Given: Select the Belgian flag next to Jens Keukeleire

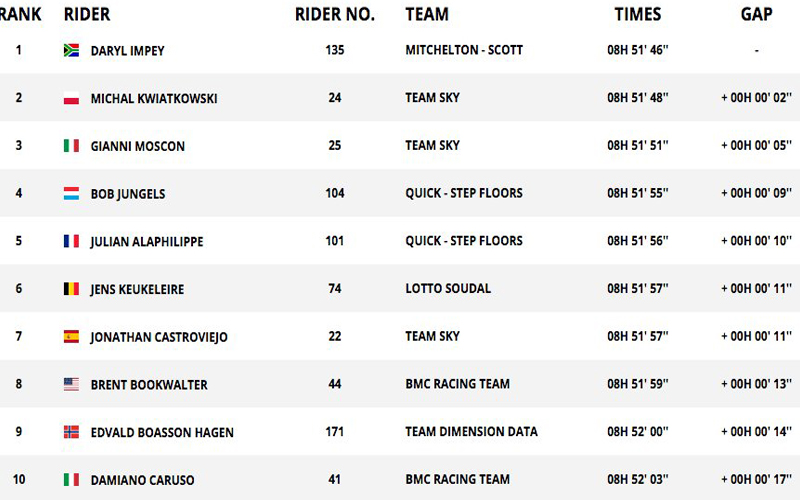Looking at the screenshot, I should coord(71,289).
